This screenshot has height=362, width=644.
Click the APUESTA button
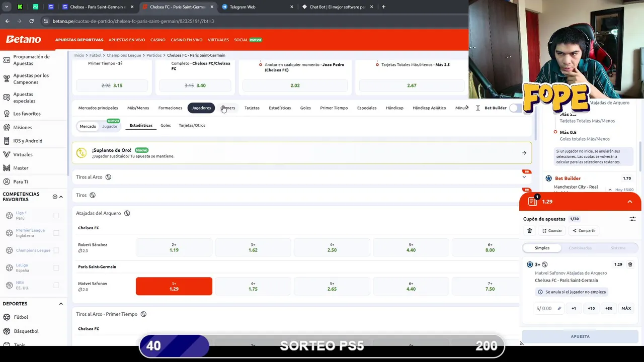(x=580, y=336)
